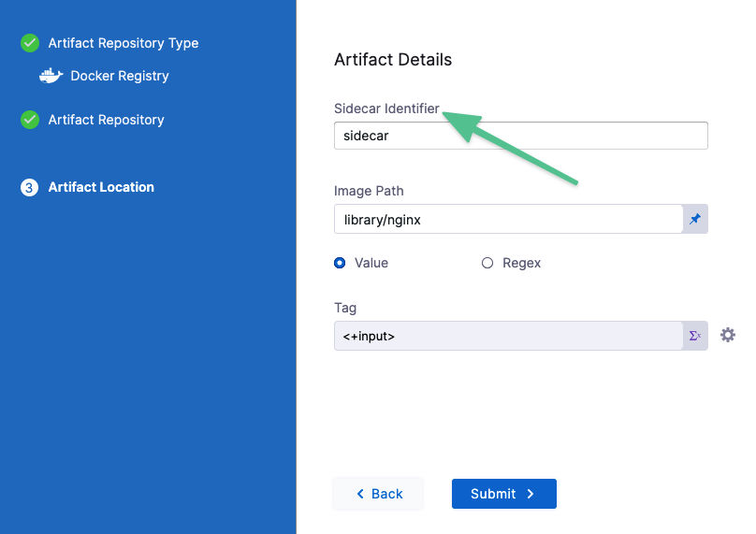
Task: Go back with the Back button
Action: [x=378, y=494]
